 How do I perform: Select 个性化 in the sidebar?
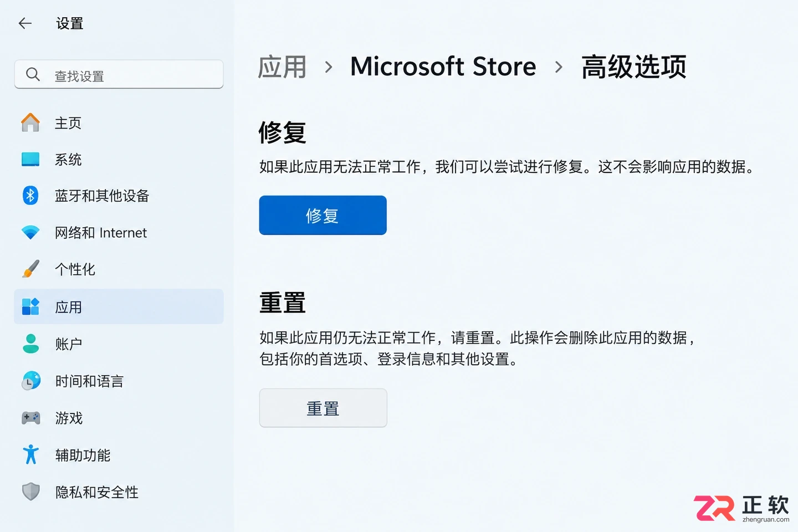tap(119, 269)
